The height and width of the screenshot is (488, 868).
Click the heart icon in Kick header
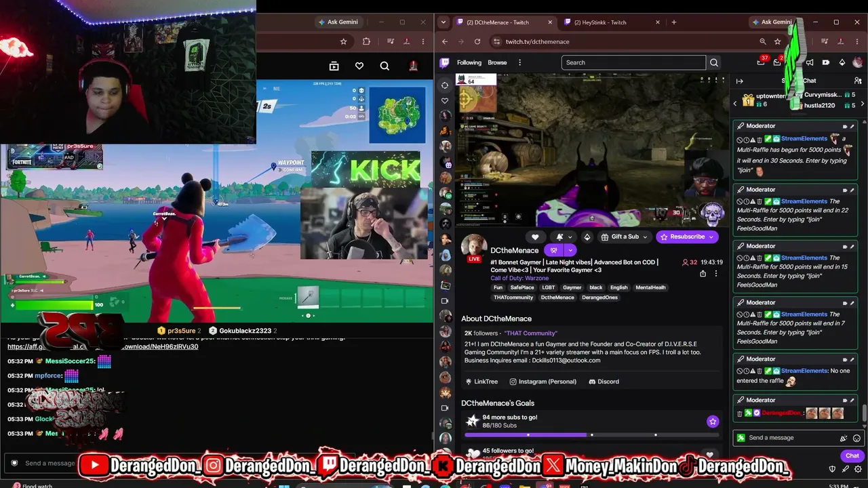click(359, 66)
